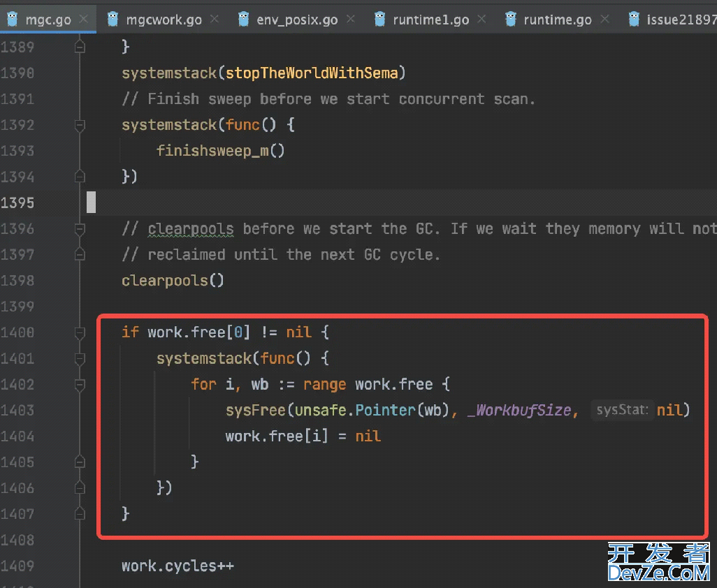Click the Go gopher icon on runtime.go tab
This screenshot has width=717, height=588.
click(511, 19)
